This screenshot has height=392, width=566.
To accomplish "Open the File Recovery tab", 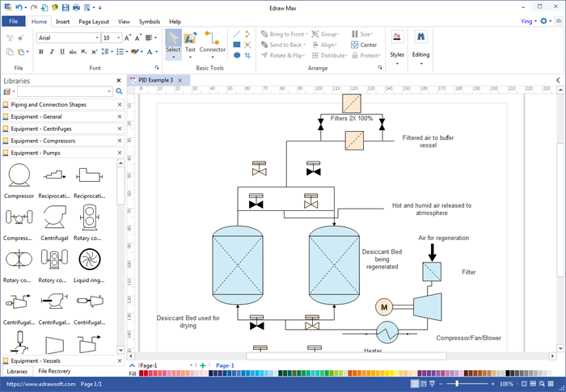I will tap(54, 371).
